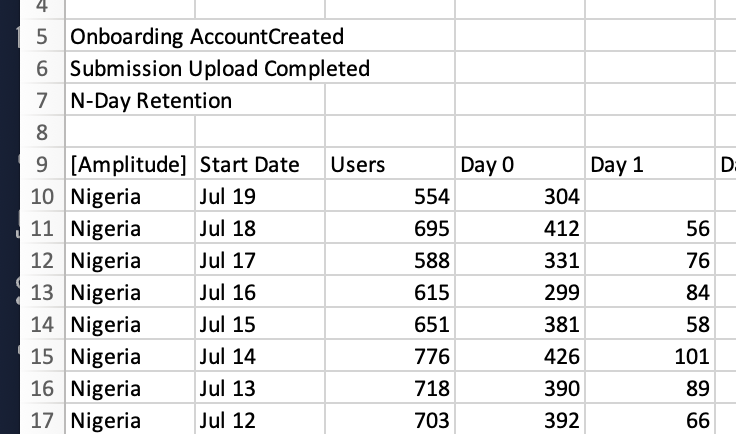Select row 10 via its row header
736x434 pixels.
point(42,196)
